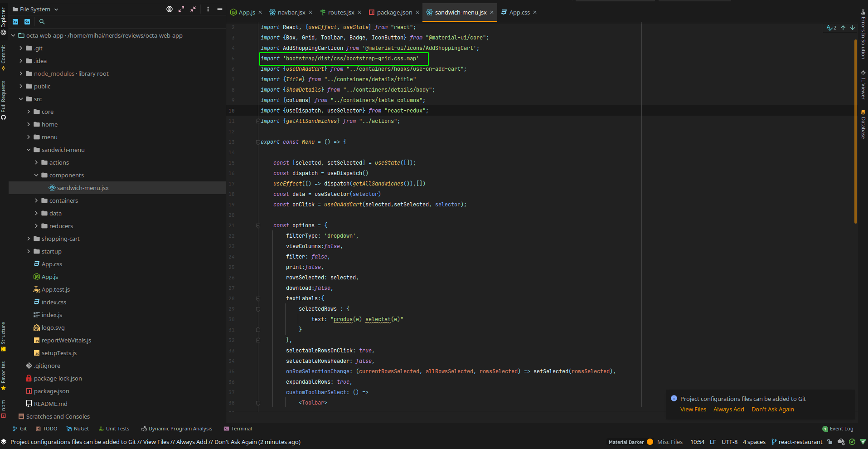
Task: Expand the public folder
Action: (x=21, y=86)
